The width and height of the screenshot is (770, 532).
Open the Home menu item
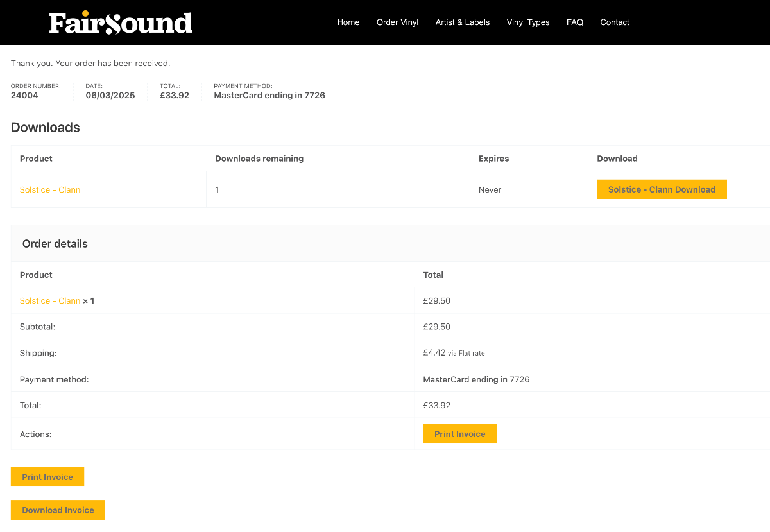tap(348, 22)
